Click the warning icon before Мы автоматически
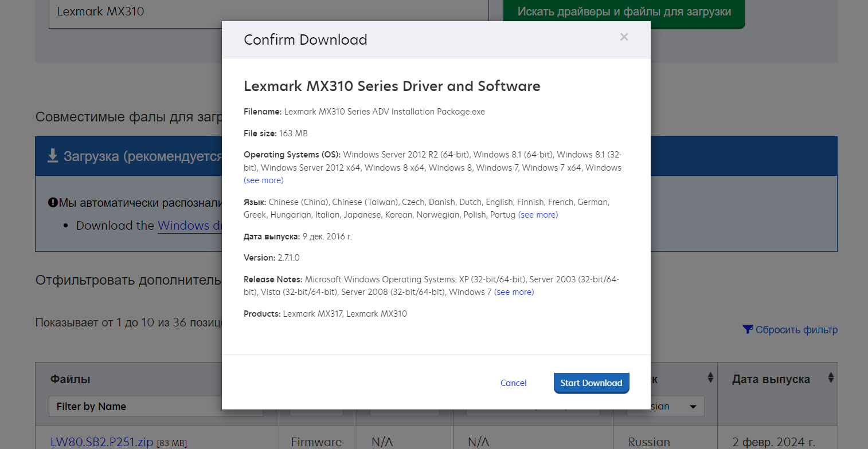 pos(53,202)
